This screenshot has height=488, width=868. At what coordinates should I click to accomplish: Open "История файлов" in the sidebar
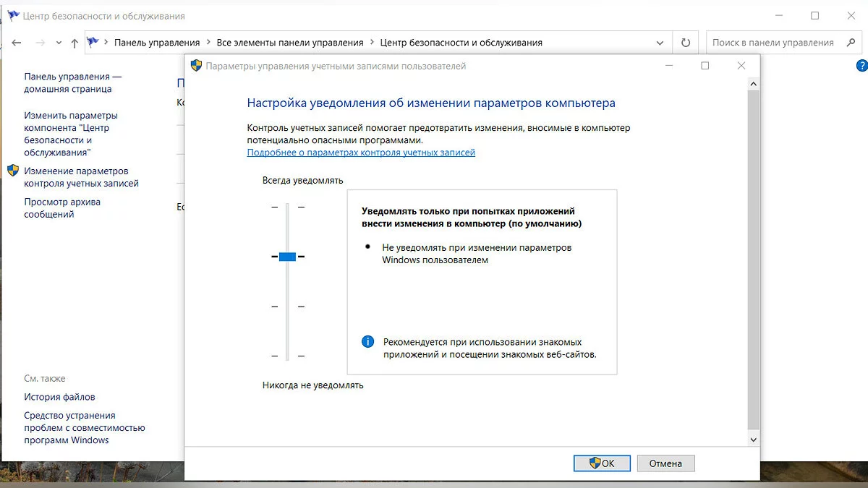coord(59,397)
